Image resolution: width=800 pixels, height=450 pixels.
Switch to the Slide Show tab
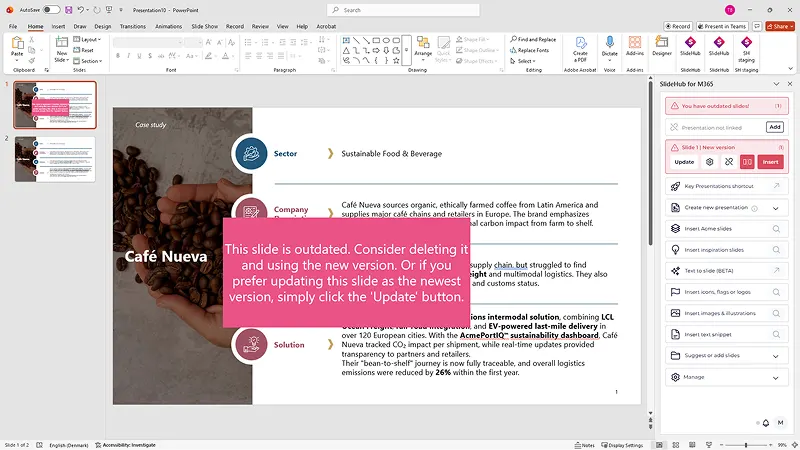coord(205,26)
